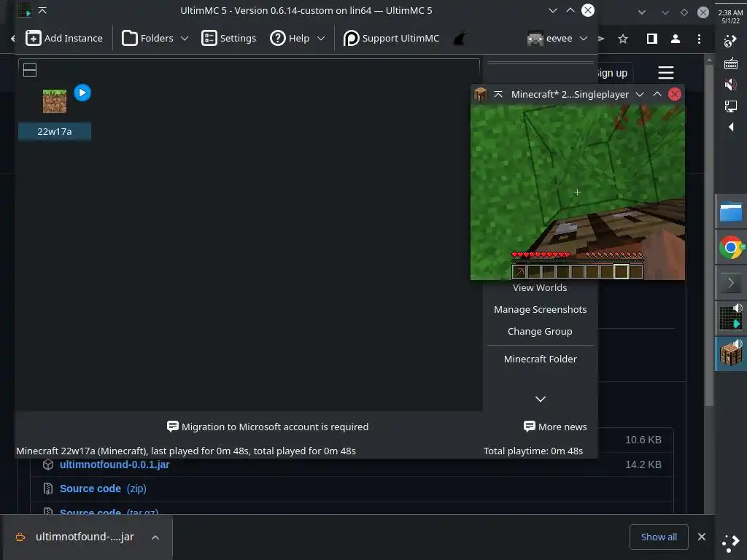
Task: Click the system tray updates icon
Action: click(x=730, y=42)
